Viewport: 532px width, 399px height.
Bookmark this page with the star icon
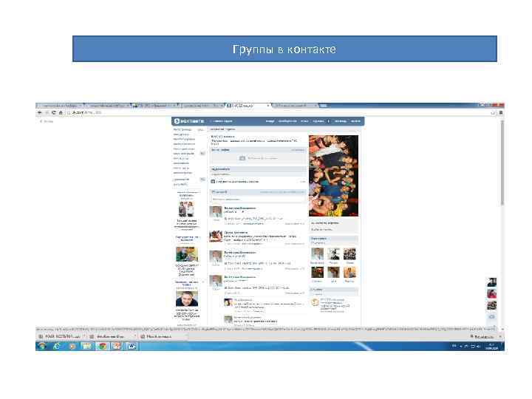tap(493, 113)
